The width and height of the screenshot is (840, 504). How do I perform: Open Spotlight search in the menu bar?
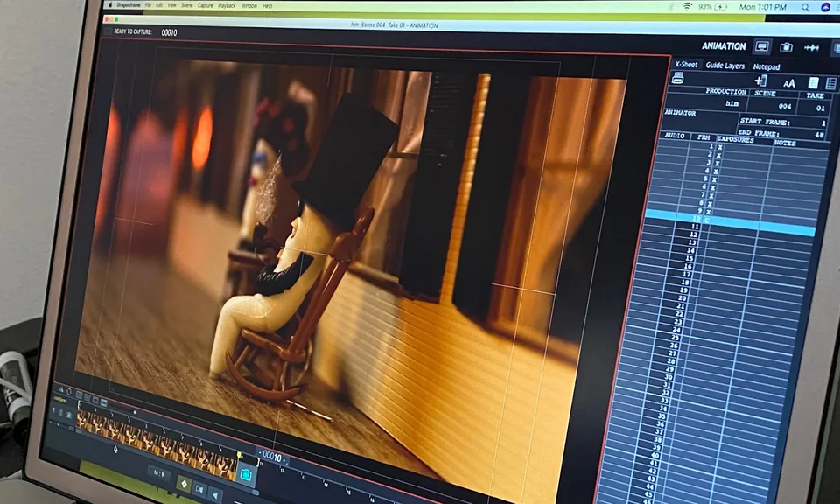click(x=805, y=8)
